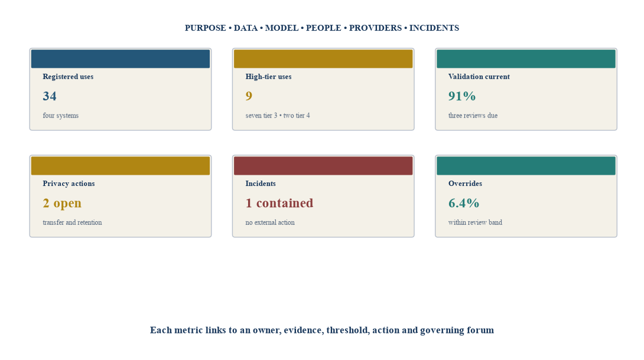Open the Registered uses card title
This screenshot has width=644, height=360.
pos(68,77)
